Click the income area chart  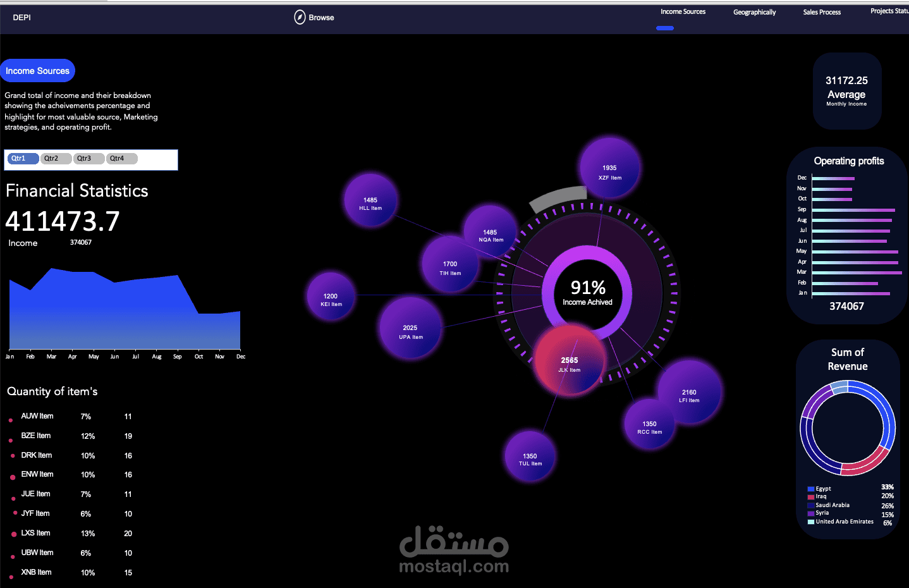125,310
